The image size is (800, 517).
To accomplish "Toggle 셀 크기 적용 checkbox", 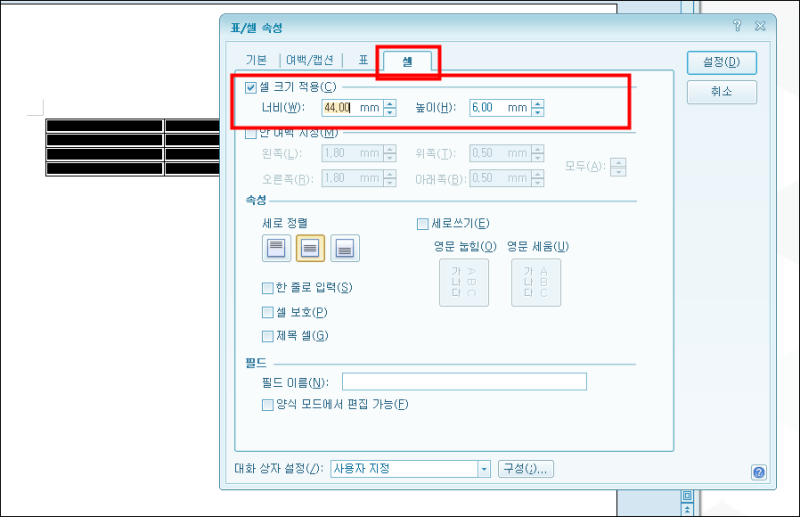I will point(251,88).
